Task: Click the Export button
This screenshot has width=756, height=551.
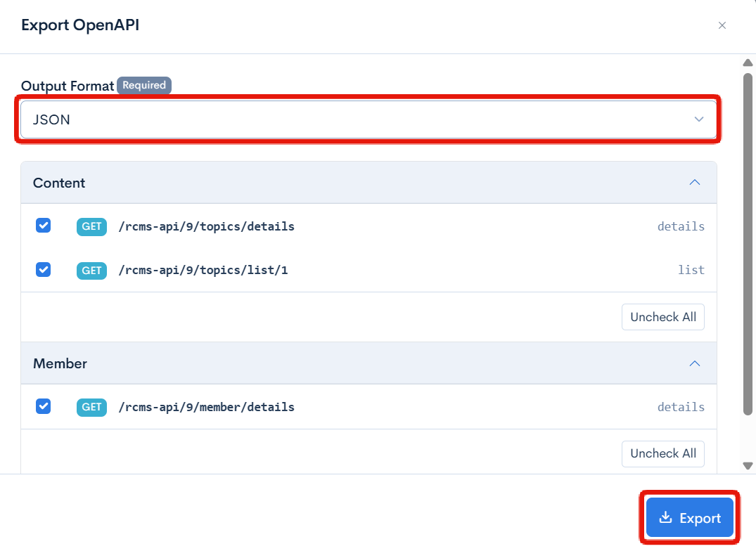Action: point(690,517)
